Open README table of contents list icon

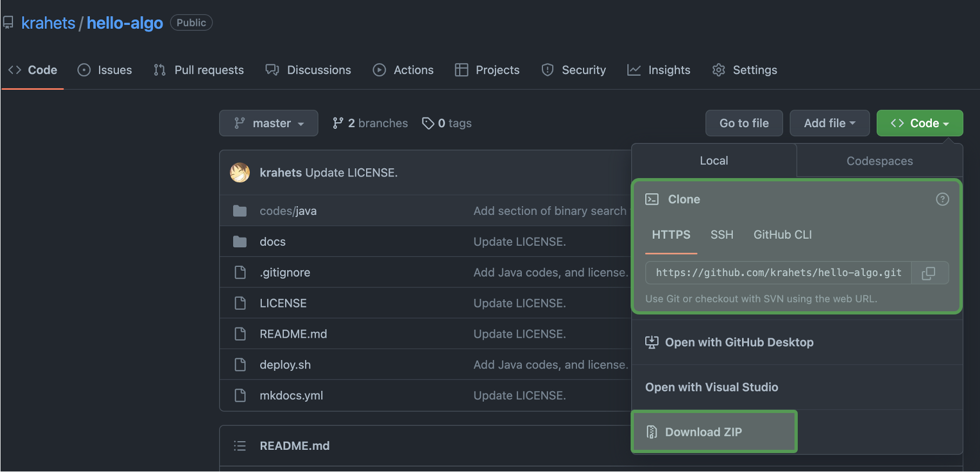[x=240, y=446]
